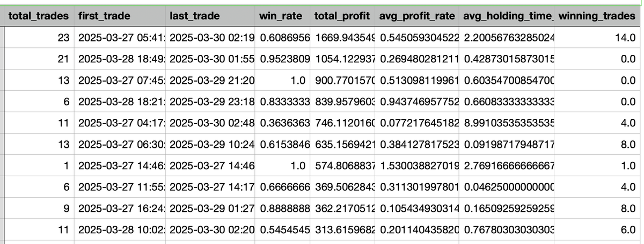Select winning_trades cell 14.0

click(598, 39)
